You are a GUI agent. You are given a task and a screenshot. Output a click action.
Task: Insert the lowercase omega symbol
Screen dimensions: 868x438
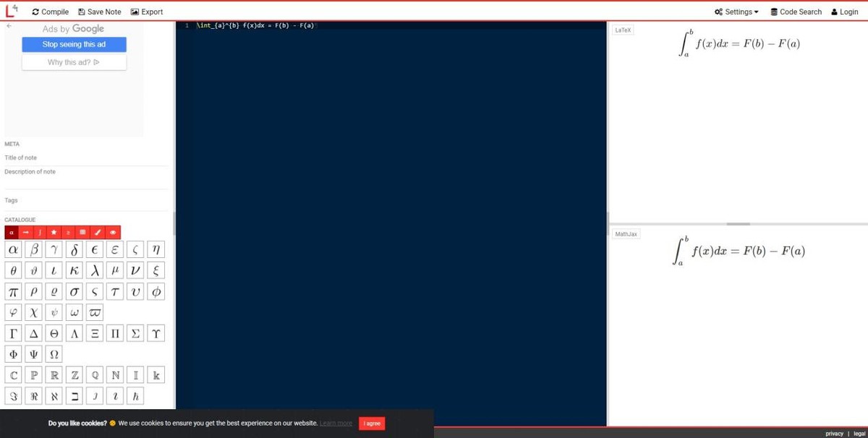[75, 313]
